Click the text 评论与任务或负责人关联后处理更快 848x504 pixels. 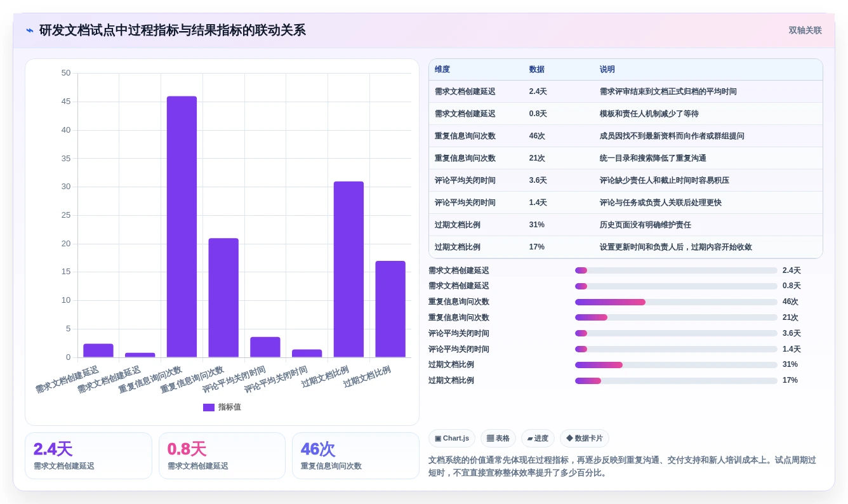(x=661, y=203)
